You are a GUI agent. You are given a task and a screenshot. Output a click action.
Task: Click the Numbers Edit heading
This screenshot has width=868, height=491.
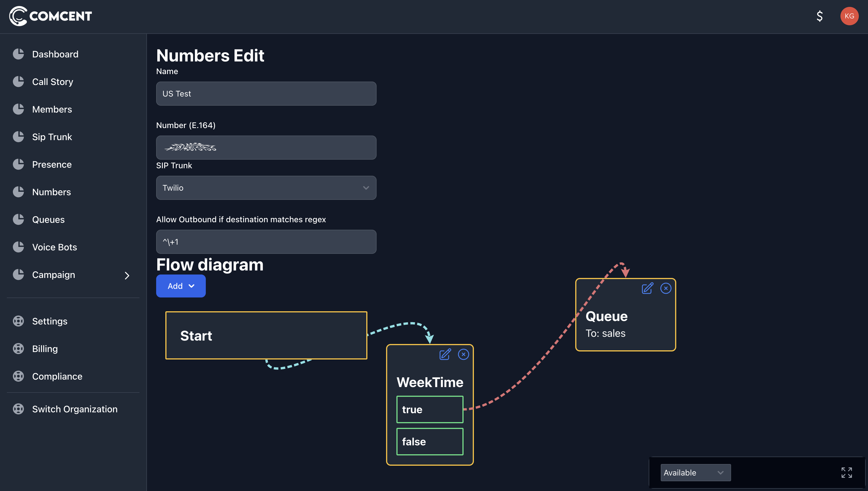point(210,55)
